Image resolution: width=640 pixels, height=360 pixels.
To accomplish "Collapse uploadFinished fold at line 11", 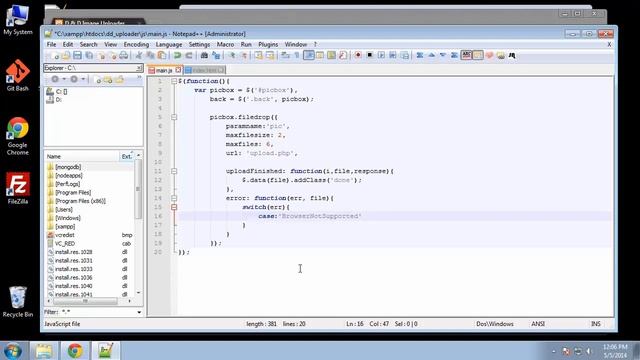I will point(174,171).
